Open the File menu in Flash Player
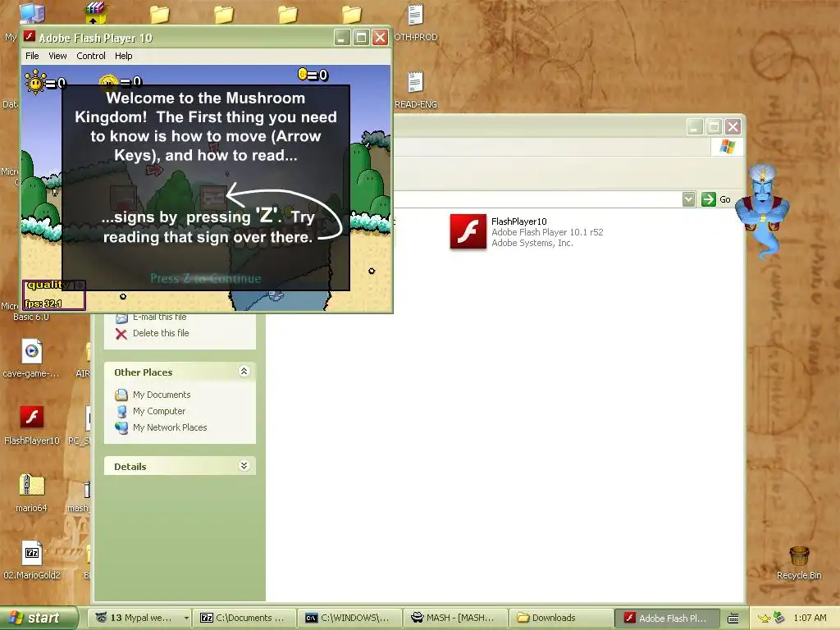Image resolution: width=840 pixels, height=630 pixels. click(x=32, y=56)
